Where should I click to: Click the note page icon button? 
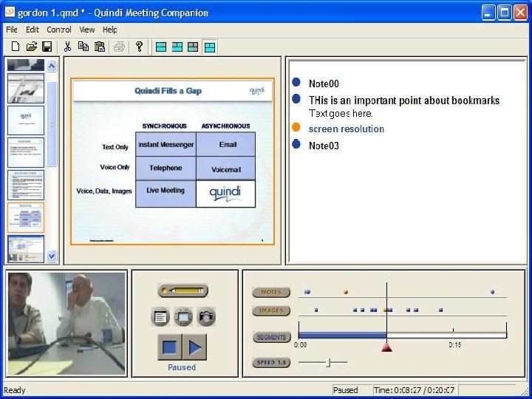coord(160,317)
